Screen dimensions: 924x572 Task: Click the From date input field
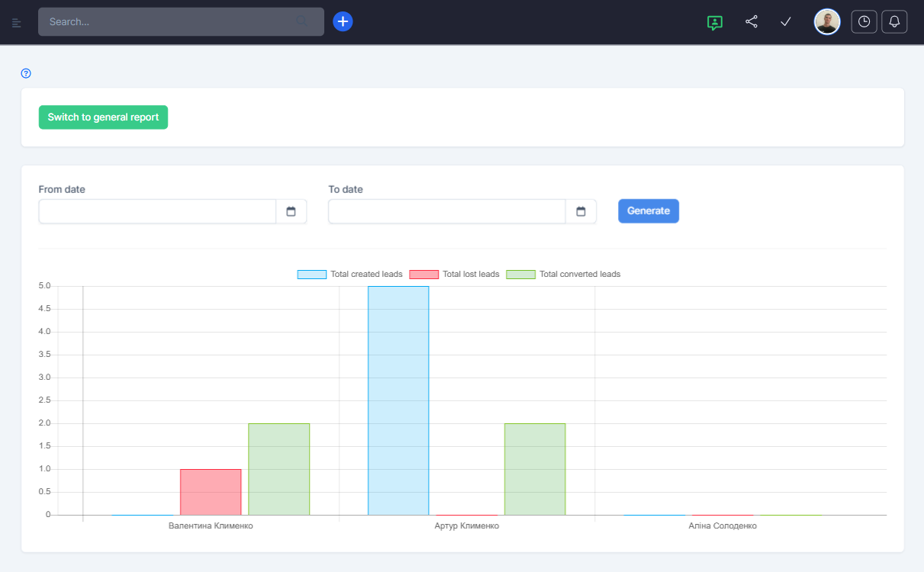[x=157, y=211]
